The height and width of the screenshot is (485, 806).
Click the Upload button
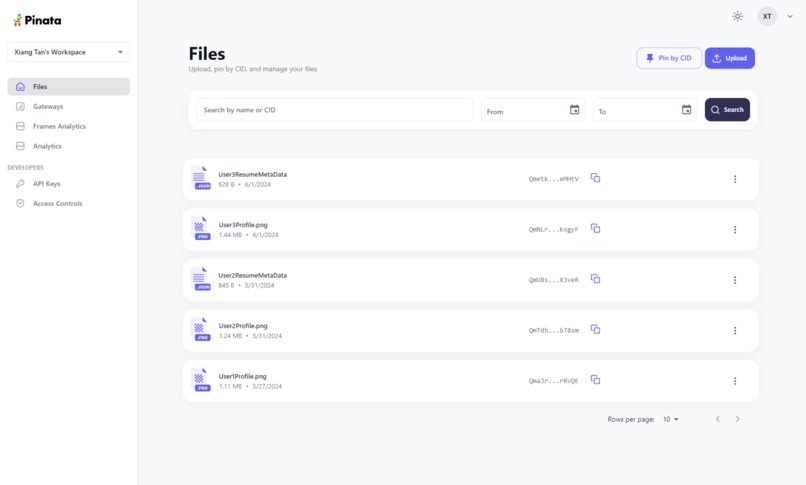(729, 58)
